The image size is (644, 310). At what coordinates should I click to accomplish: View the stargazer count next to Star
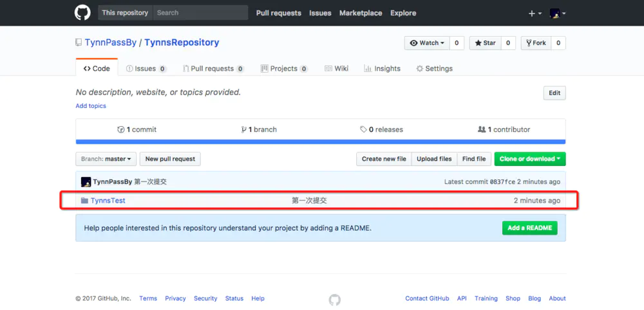pos(508,43)
